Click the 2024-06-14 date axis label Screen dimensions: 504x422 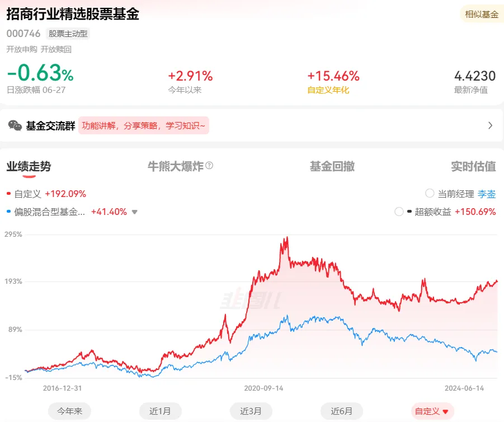tap(464, 388)
